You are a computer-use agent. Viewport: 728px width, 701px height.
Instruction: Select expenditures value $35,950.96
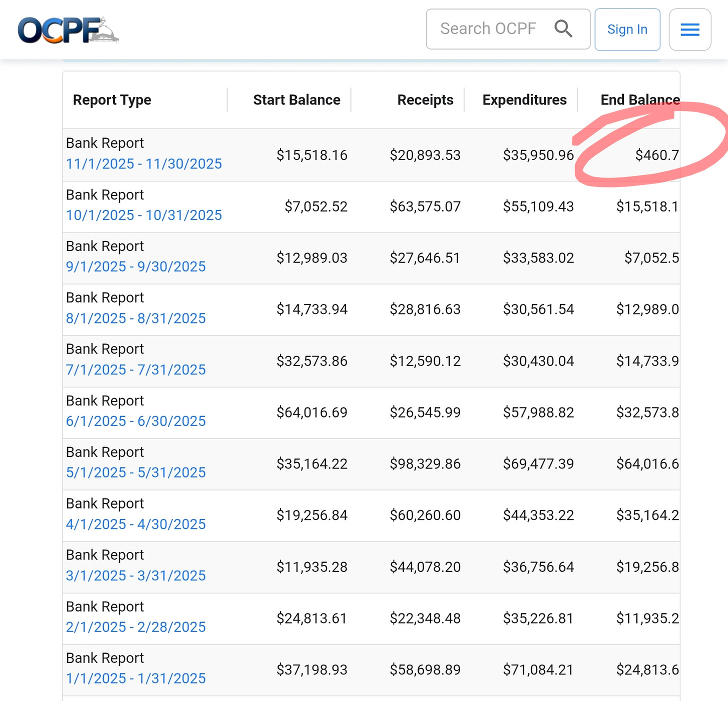click(538, 155)
